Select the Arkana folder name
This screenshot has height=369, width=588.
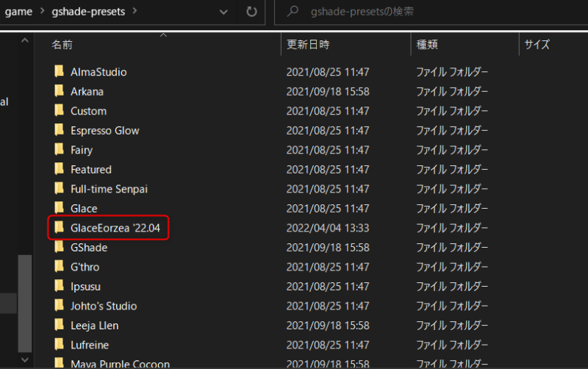pyautogui.click(x=87, y=91)
